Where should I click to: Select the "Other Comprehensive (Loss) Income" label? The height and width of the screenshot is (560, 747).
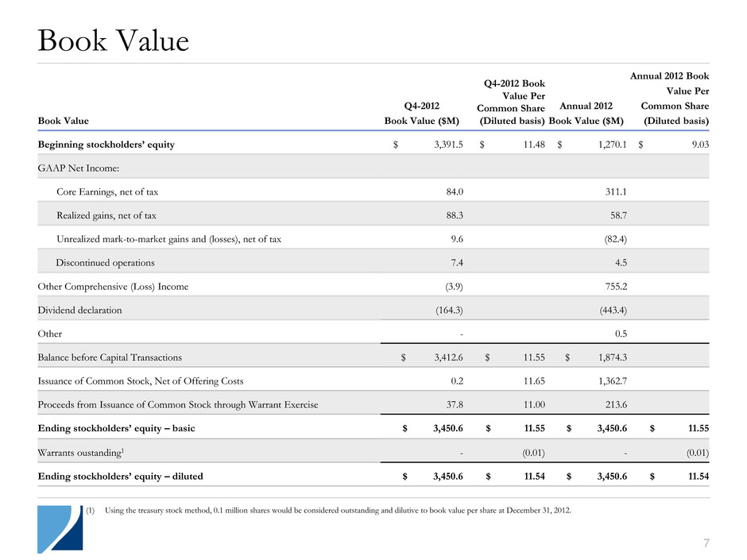click(x=113, y=287)
